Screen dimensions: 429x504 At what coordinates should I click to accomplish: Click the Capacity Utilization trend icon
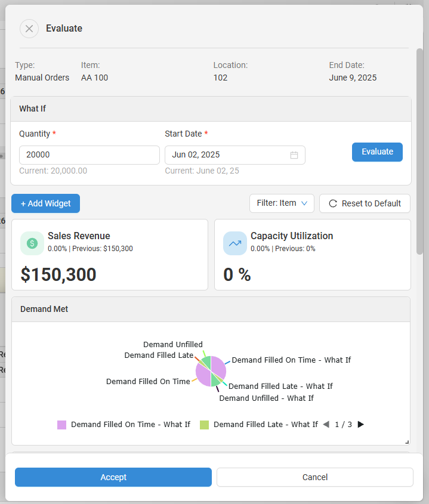(235, 243)
